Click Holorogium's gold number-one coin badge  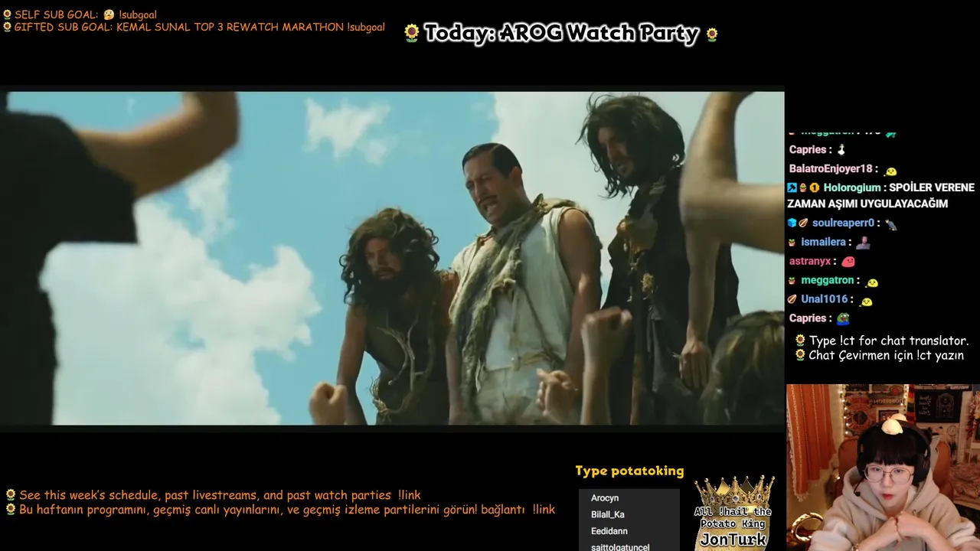point(815,187)
